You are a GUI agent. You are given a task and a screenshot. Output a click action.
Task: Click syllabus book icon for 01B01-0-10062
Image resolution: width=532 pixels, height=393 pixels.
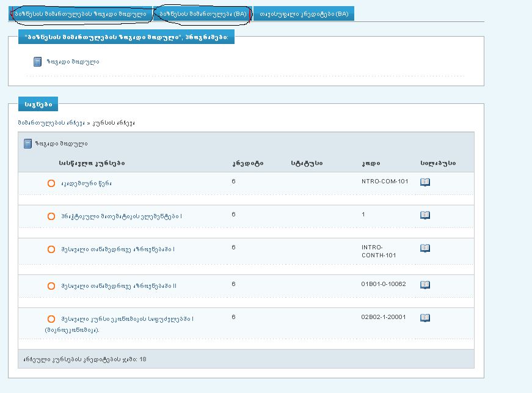425,285
